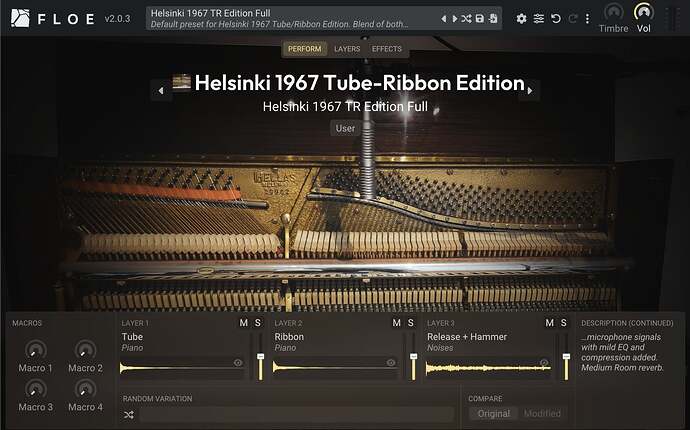690x430 pixels.
Task: Click the v2.0.3 version label
Action: coord(117,18)
